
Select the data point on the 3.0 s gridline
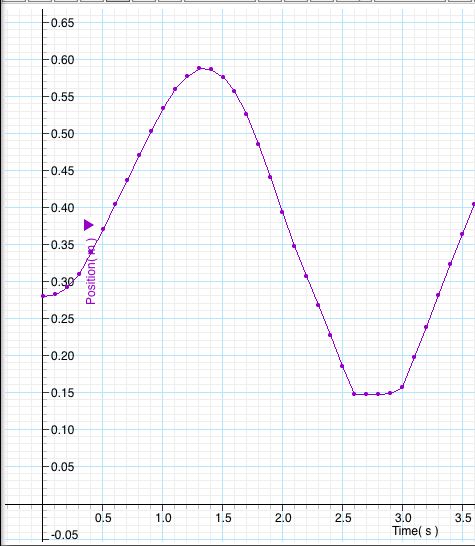[402, 387]
